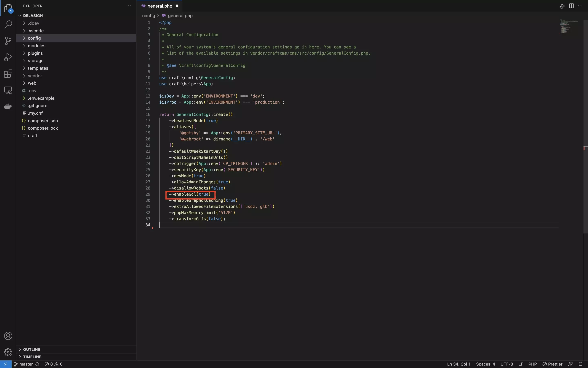Open the Accounts menu
588x368 pixels.
(8, 336)
